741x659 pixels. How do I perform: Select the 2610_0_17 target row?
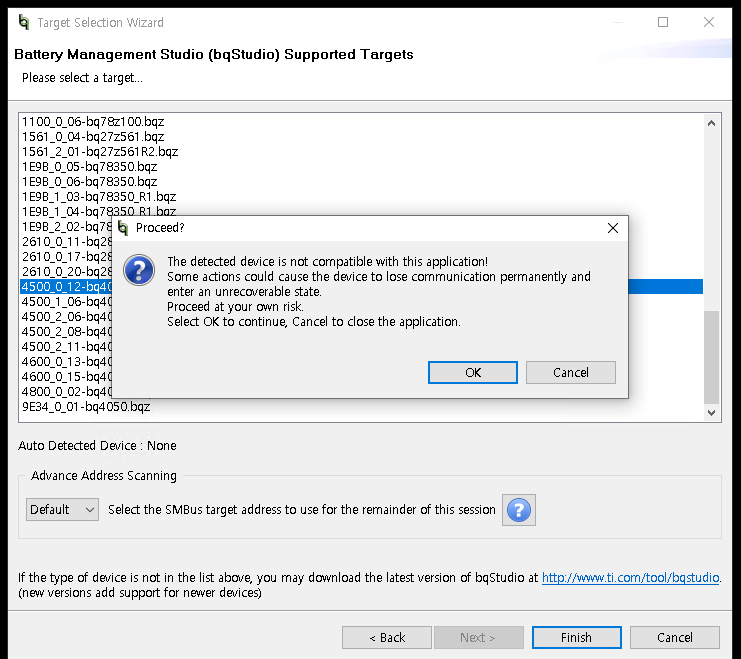(x=67, y=257)
